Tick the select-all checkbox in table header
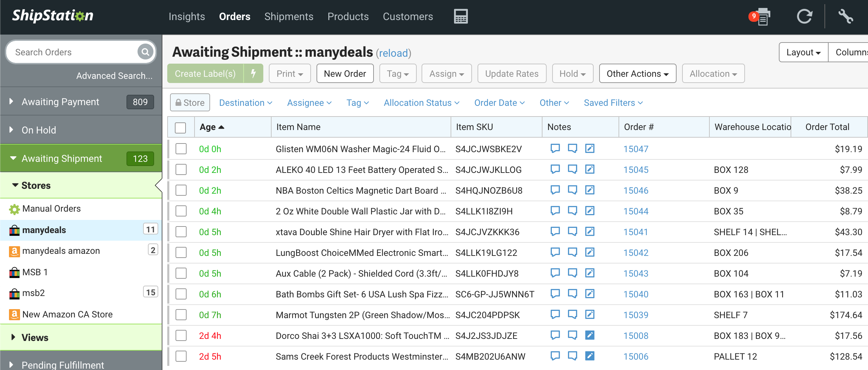This screenshot has height=370, width=868. pos(180,128)
